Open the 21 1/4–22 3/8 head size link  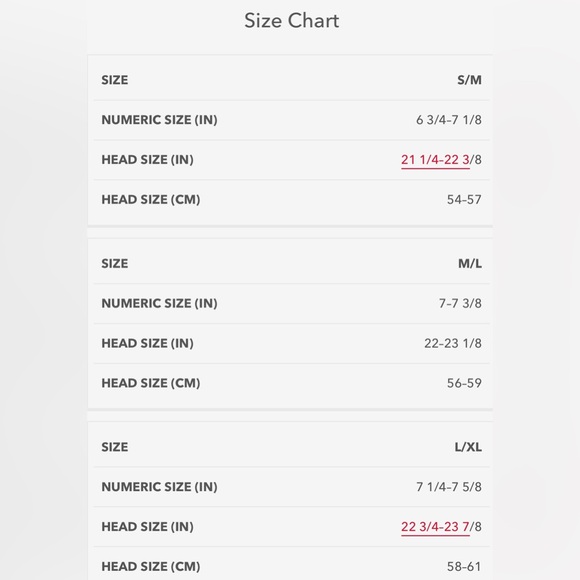435,160
